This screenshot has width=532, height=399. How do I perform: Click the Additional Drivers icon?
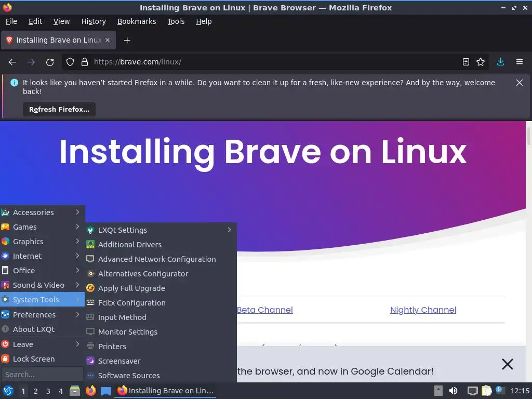coord(90,245)
